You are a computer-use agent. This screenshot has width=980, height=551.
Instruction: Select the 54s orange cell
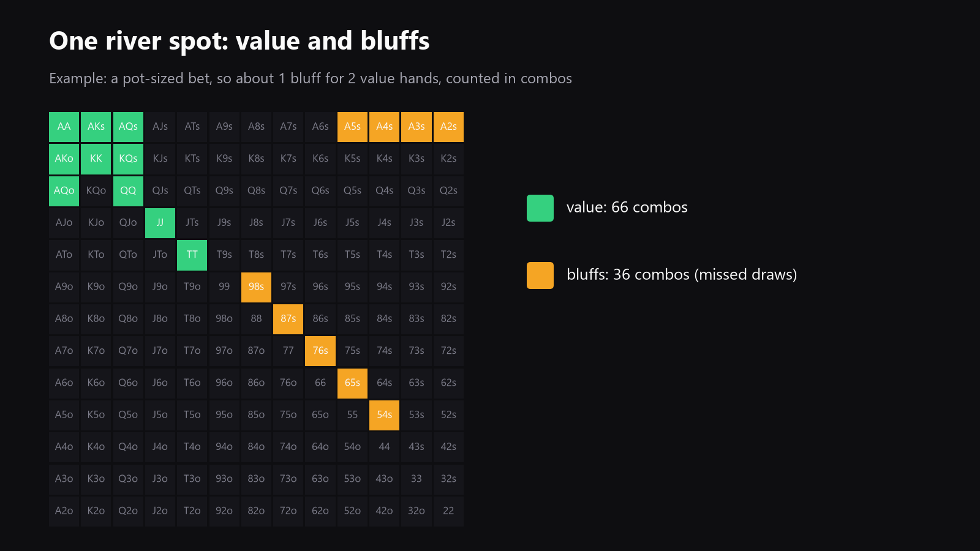(385, 415)
